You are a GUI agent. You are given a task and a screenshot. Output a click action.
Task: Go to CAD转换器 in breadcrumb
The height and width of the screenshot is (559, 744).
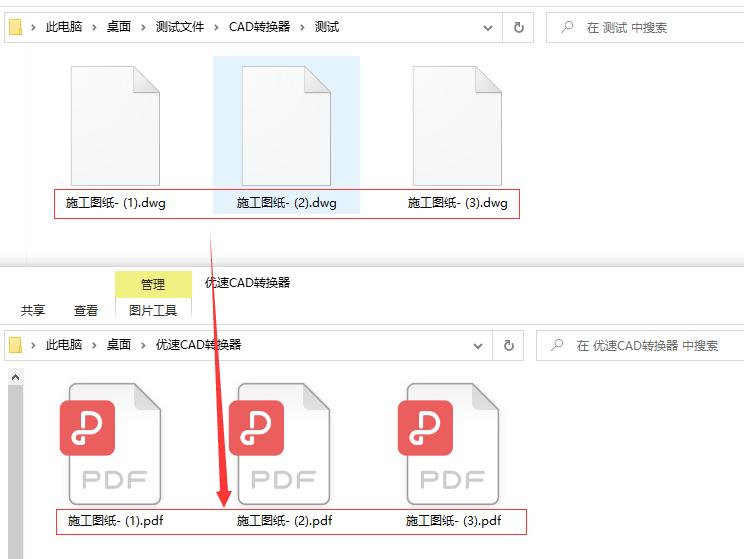tap(260, 27)
